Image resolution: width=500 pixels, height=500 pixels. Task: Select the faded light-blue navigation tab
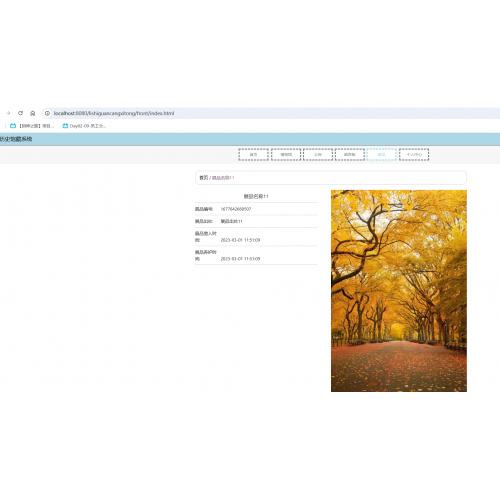(x=382, y=155)
